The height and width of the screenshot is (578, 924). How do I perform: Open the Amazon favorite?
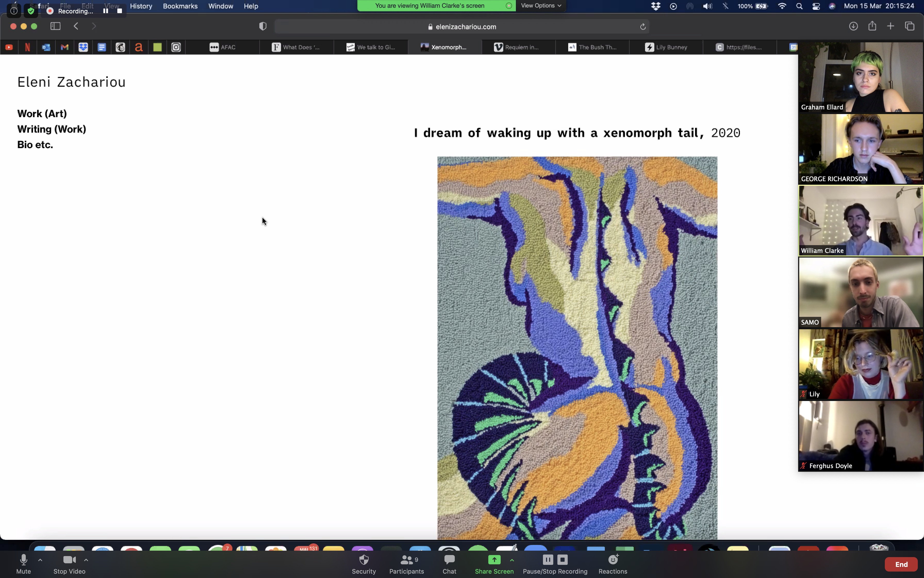pos(139,47)
